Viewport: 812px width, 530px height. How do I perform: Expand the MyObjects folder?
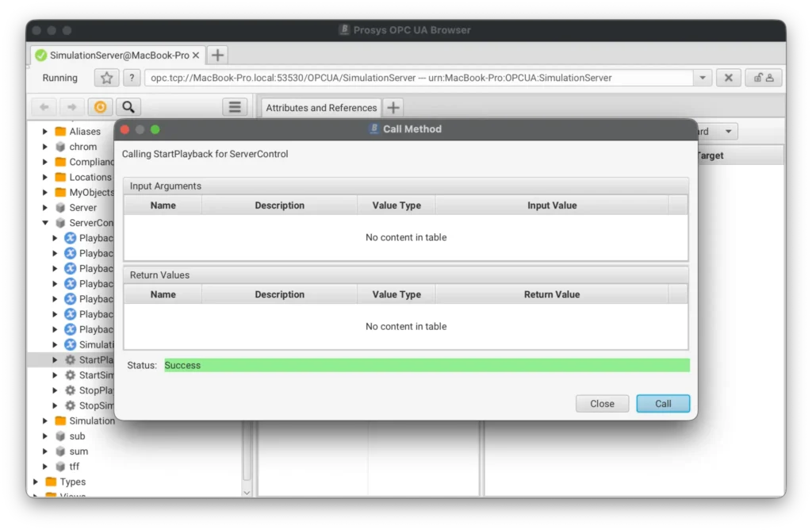(x=45, y=192)
